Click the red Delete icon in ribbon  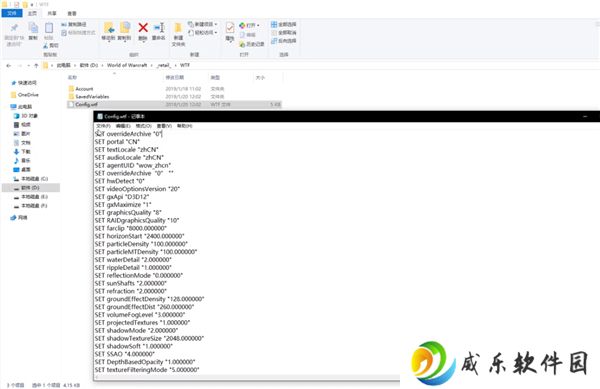(143, 28)
